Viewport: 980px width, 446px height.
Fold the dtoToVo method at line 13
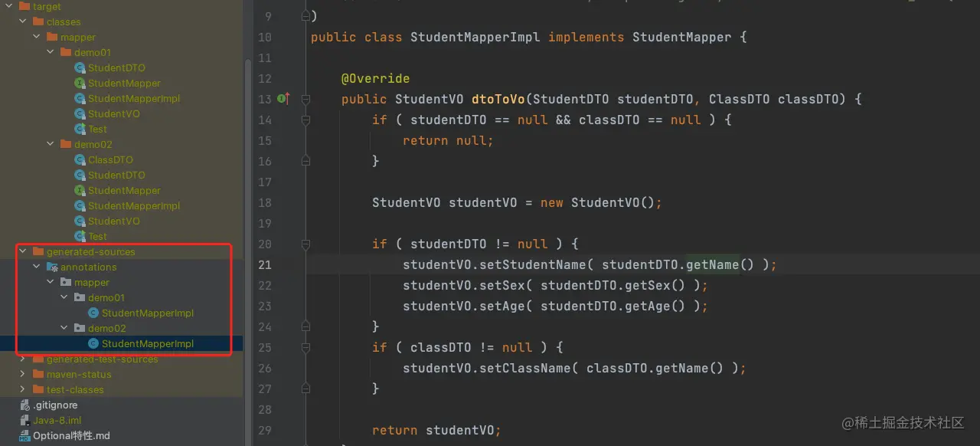(305, 99)
